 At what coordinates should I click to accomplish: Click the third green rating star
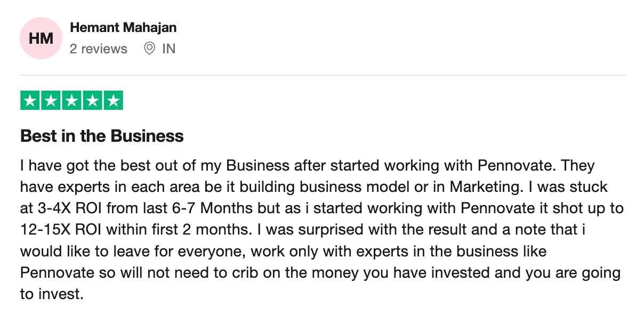pos(72,101)
